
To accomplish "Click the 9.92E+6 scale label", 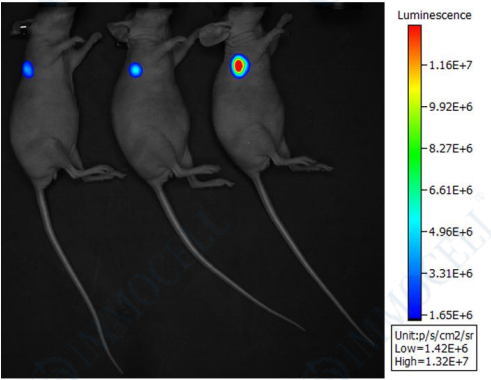I will pos(450,107).
